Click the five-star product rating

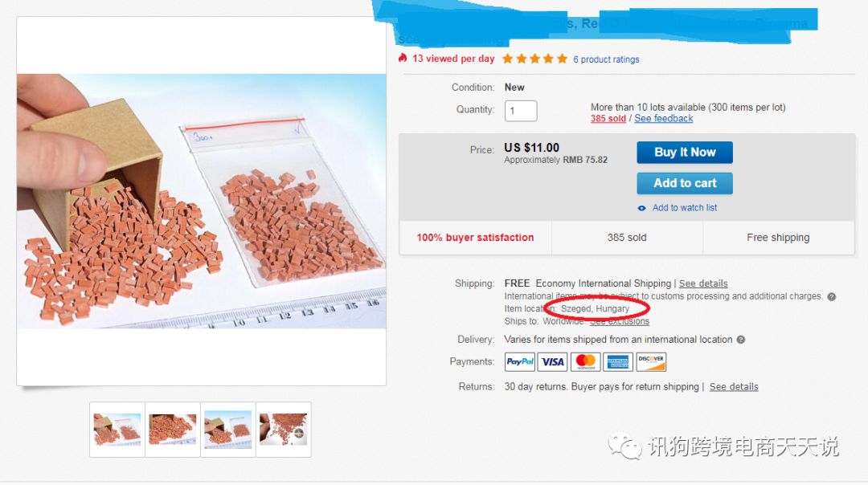tap(534, 59)
